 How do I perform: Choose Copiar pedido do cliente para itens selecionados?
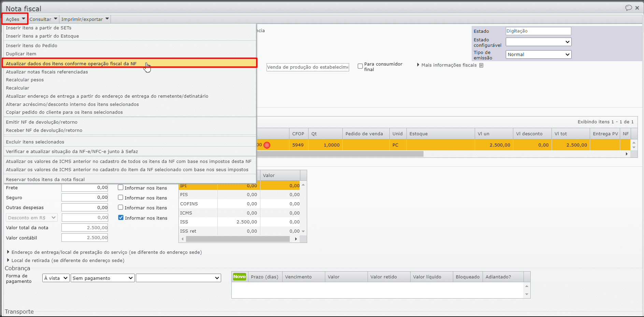(x=130, y=112)
